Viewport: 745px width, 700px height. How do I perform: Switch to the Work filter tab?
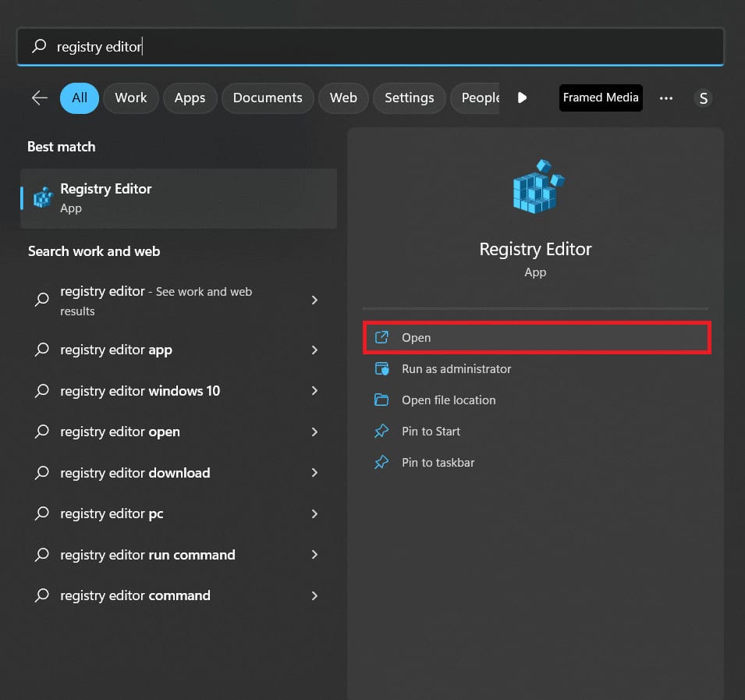click(x=130, y=98)
